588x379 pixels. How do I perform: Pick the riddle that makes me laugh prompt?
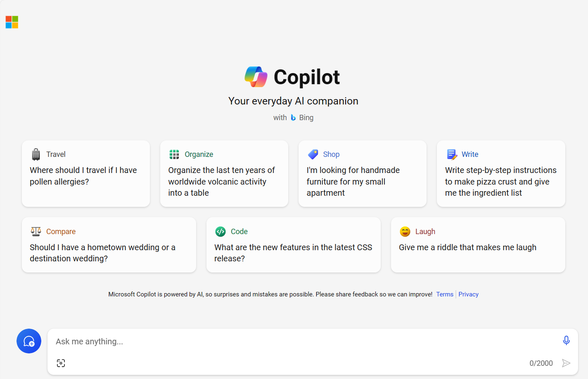478,245
